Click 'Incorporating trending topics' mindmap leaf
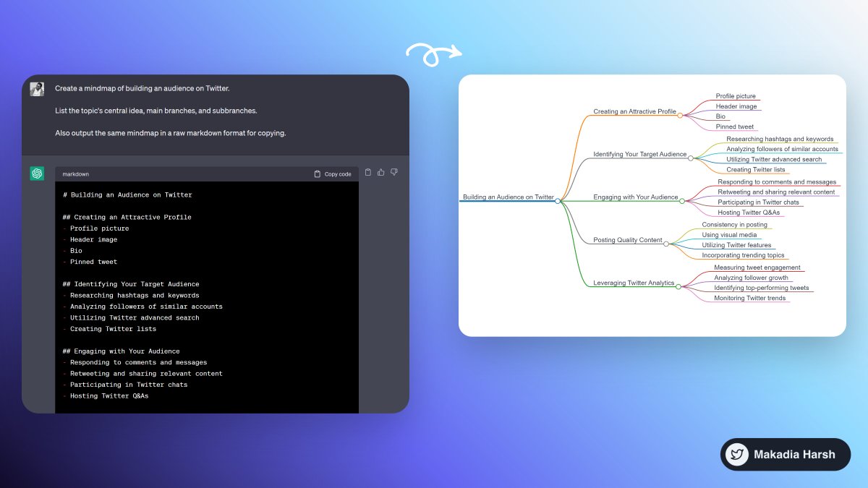 [743, 255]
